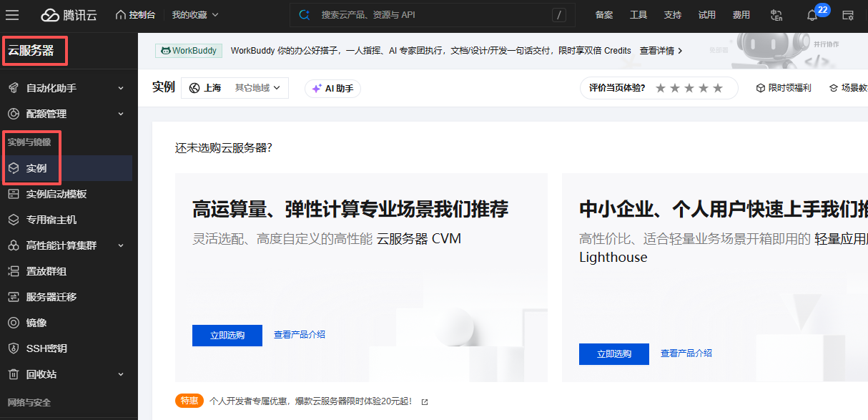Expand the 高性能计算集群 chevron
This screenshot has width=868, height=420.
[x=121, y=245]
